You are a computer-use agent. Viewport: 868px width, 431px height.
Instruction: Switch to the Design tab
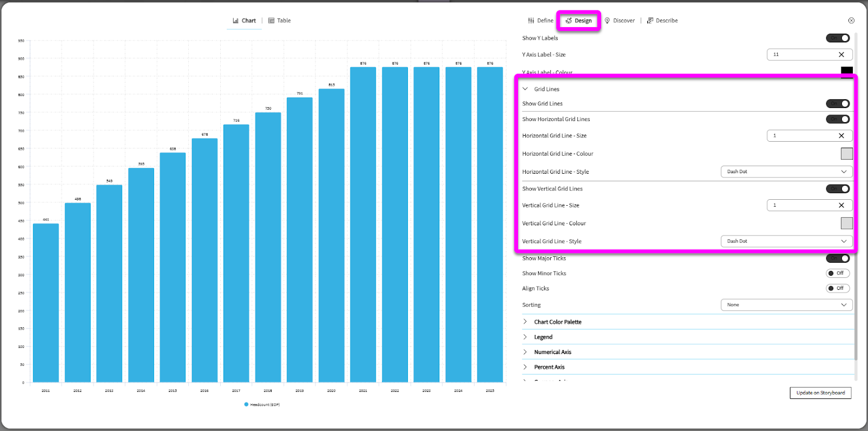(x=579, y=21)
